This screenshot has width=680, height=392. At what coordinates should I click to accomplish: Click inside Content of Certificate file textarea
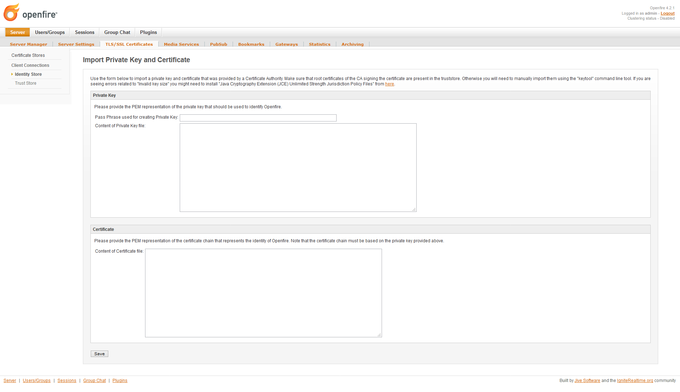263,293
